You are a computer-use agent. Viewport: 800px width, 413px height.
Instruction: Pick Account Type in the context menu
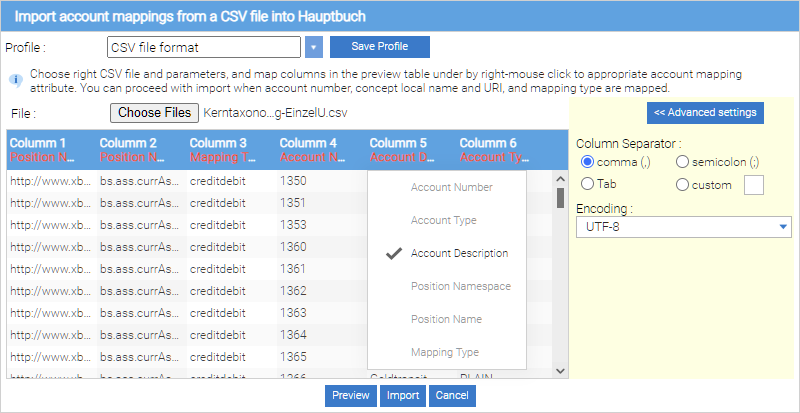coord(443,220)
